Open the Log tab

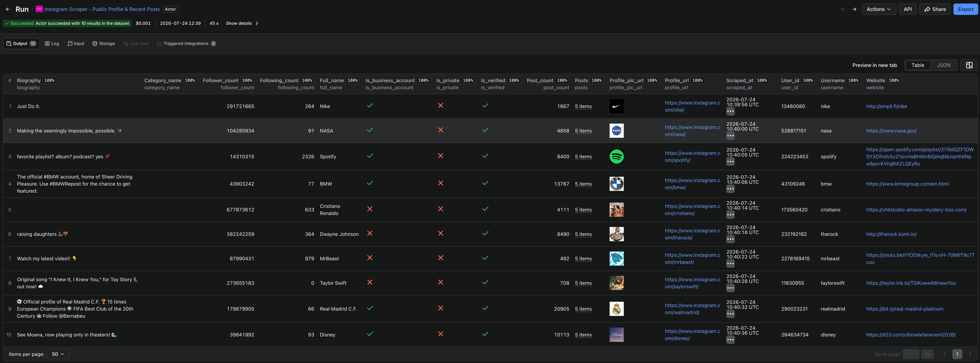(52, 43)
